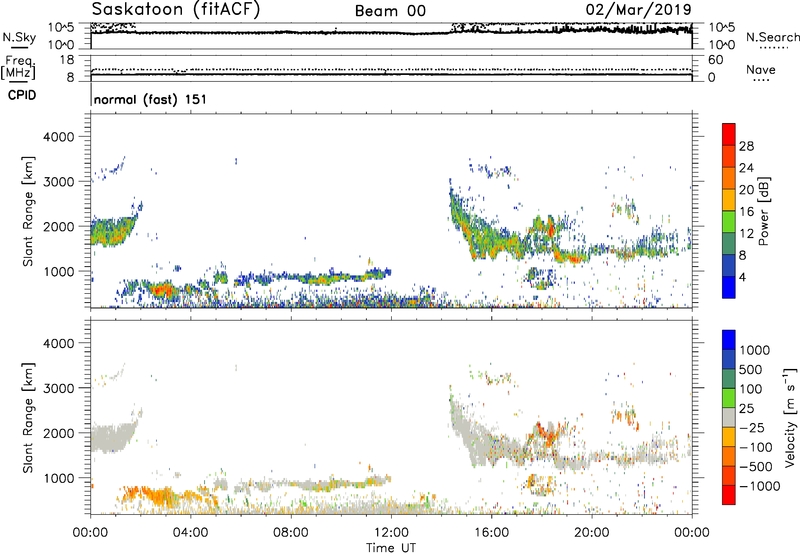Click '18' on frequency axis
The width and height of the screenshot is (800, 554).
(67, 60)
